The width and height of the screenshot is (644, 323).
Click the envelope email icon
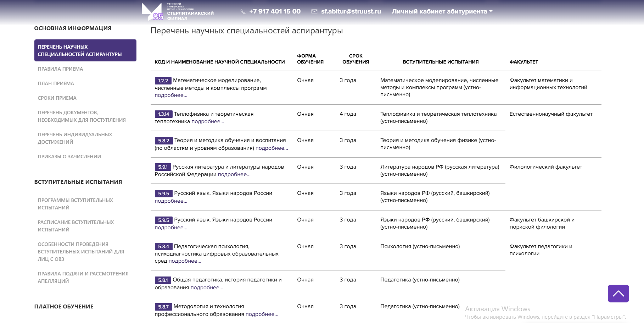coord(314,11)
